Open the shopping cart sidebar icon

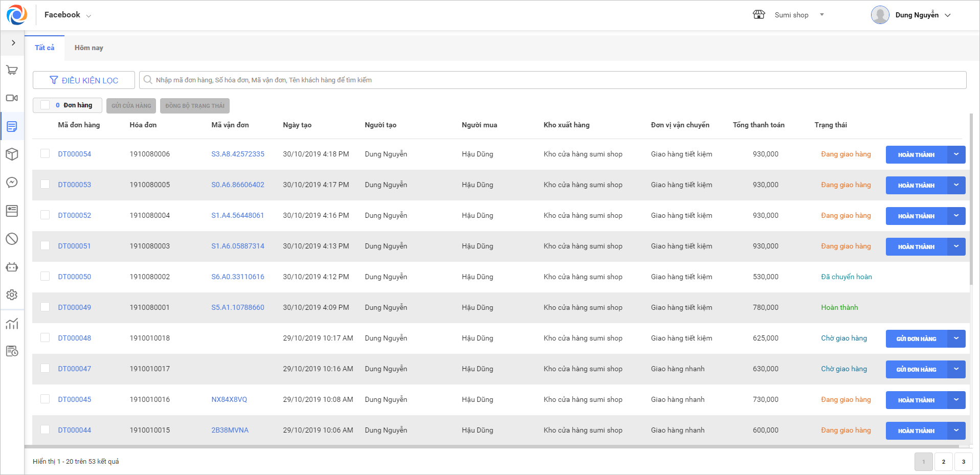(x=12, y=70)
